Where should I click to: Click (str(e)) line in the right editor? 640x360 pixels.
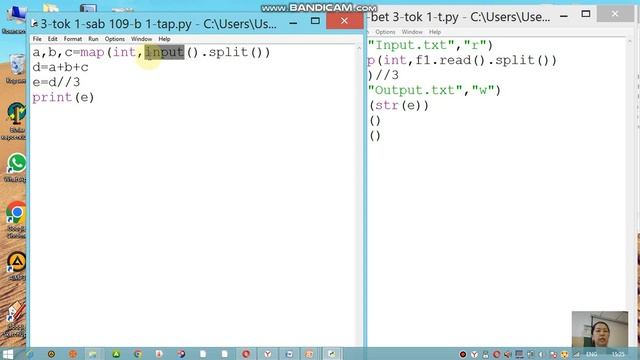point(399,106)
